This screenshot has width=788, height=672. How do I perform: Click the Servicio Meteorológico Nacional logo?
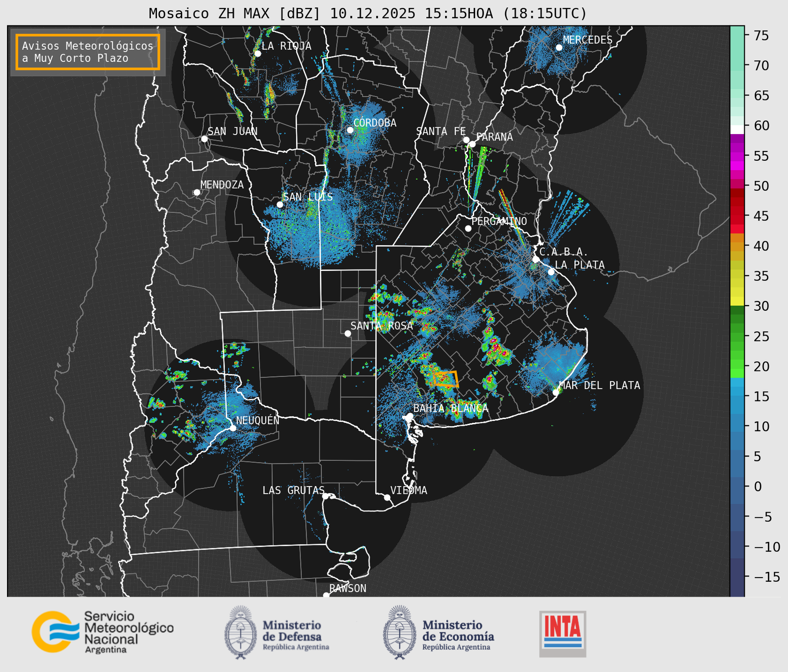point(103,632)
